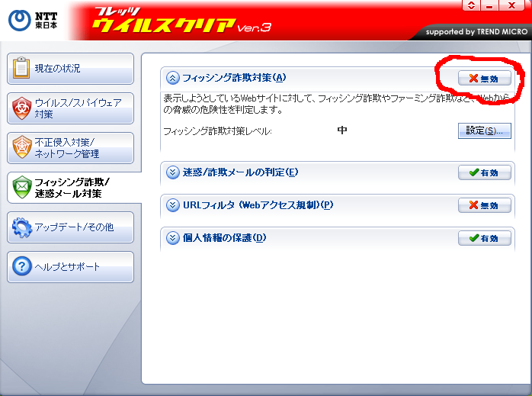
Task: Click the URLフィルタ (Webアクセス規制)(P) heading
Action: 258,204
